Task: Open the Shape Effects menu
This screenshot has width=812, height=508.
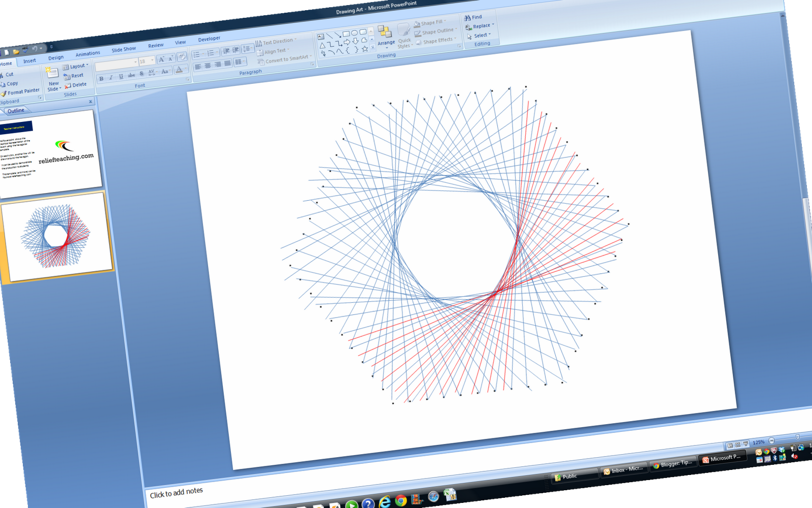Action: [436, 41]
